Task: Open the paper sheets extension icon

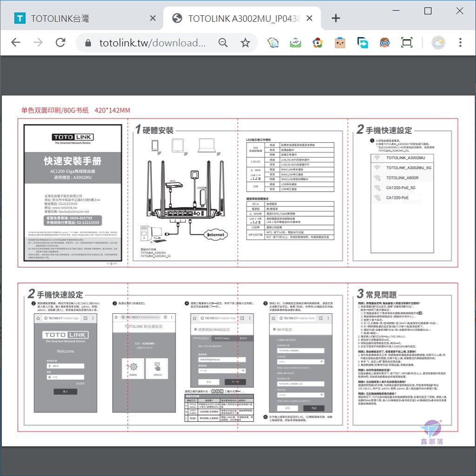Action: 273,43
